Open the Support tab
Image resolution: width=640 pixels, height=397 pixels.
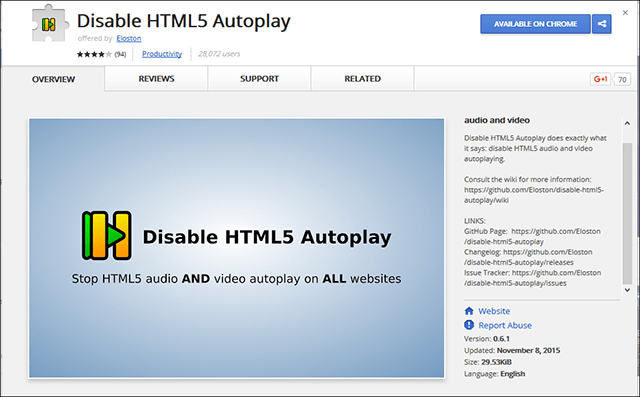click(259, 79)
